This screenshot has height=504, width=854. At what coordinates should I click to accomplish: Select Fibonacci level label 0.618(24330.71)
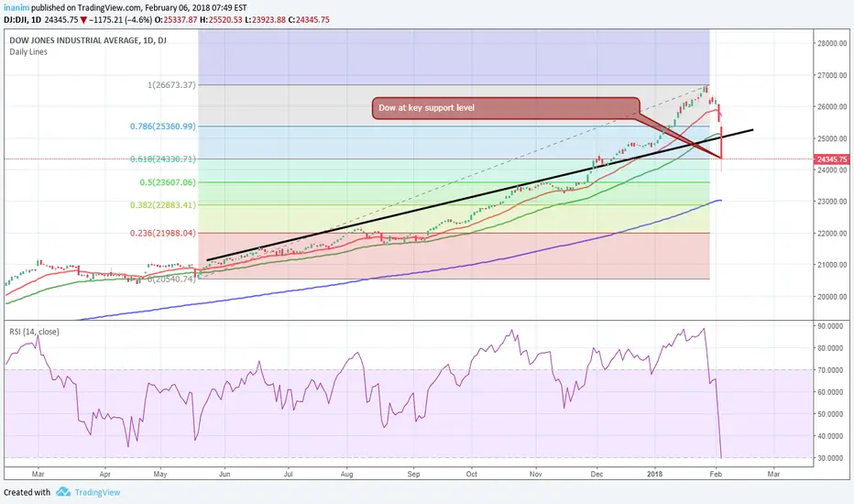[163, 159]
